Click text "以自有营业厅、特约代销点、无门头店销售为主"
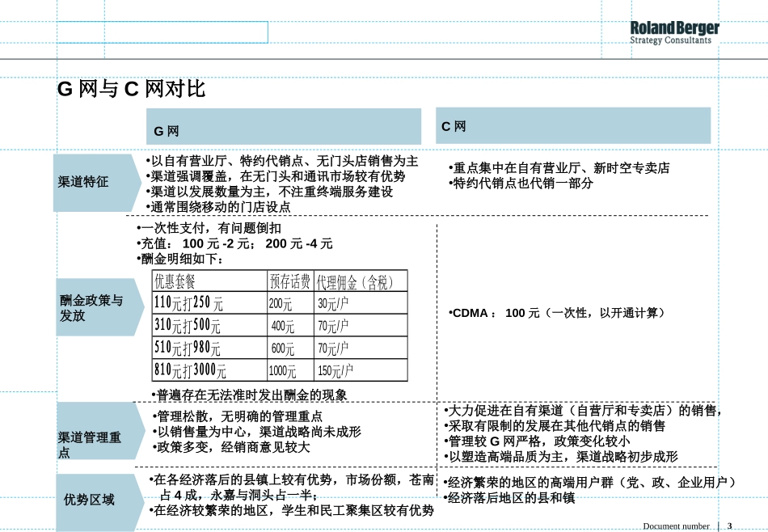Viewport: 768px width, 532px height. [284, 161]
